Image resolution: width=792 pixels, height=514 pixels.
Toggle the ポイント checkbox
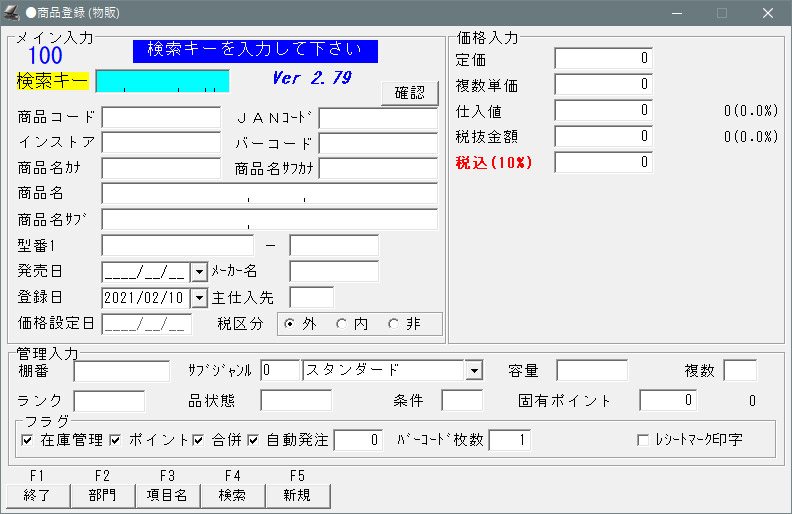115,440
